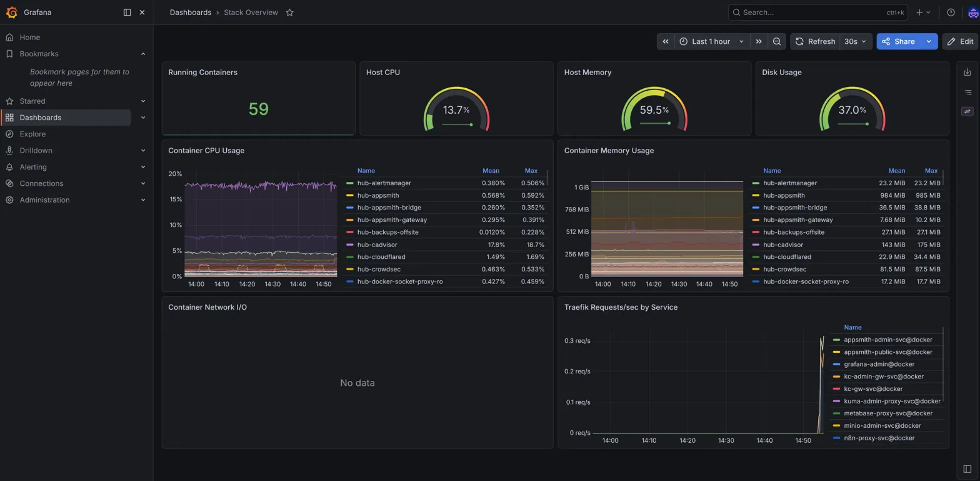Go to Home in the sidebar
980x481 pixels.
(x=30, y=37)
